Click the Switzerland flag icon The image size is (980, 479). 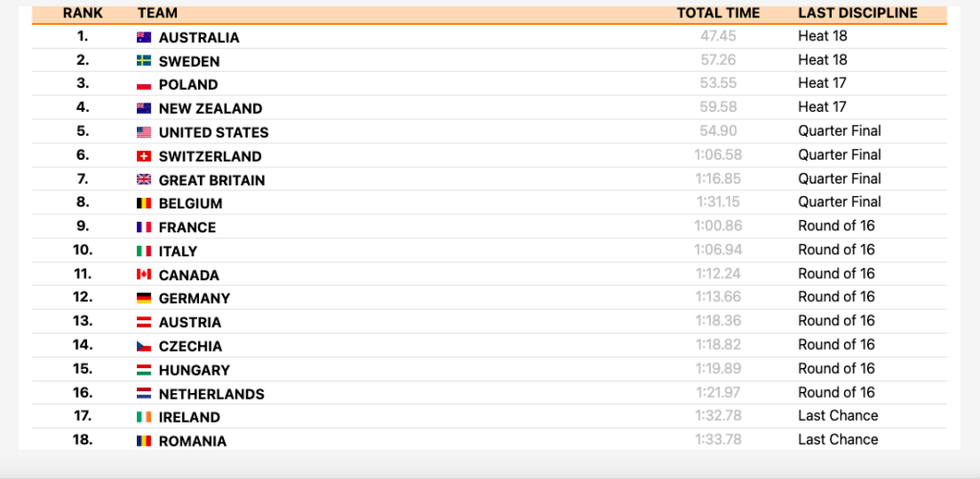click(145, 156)
